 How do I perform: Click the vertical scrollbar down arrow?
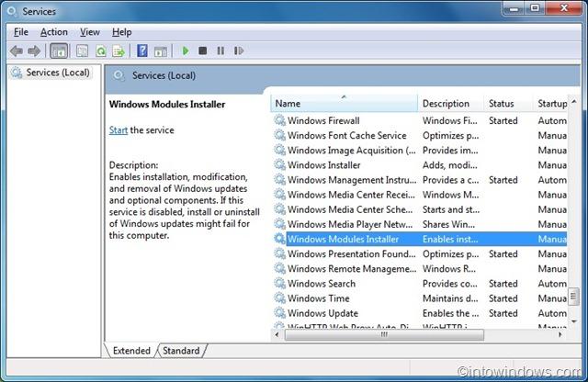(574, 321)
